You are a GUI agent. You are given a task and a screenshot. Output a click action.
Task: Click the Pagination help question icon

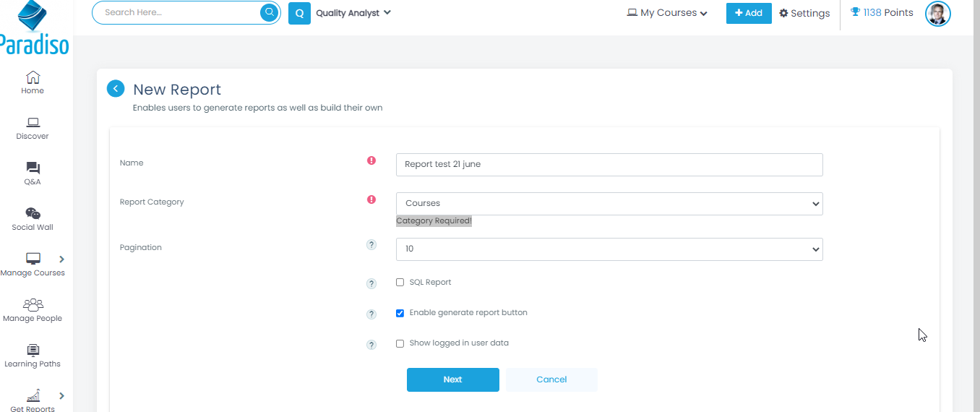[x=371, y=245]
